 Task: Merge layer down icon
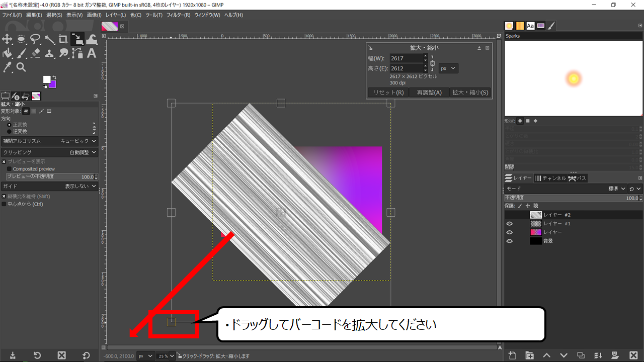tap(598, 355)
